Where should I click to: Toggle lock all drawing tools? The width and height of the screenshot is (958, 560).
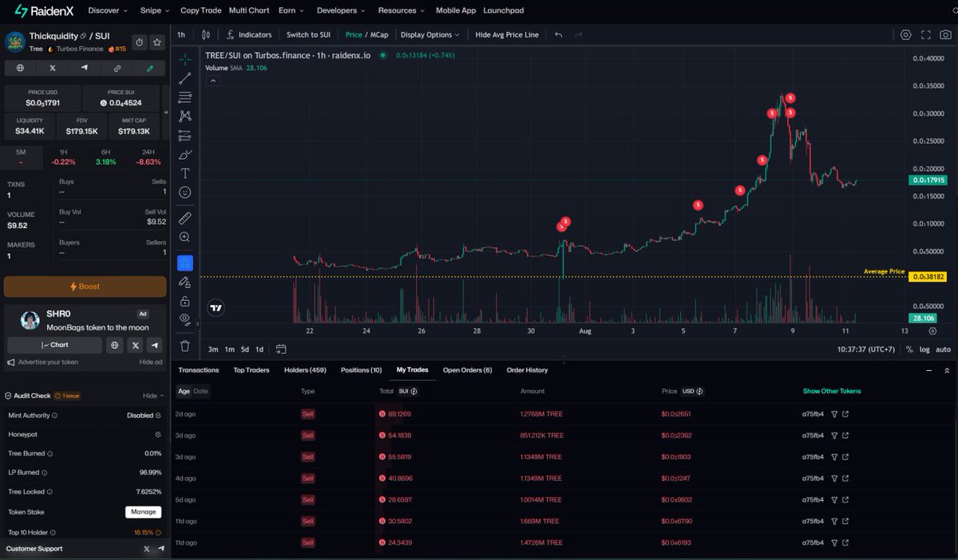pos(184,301)
